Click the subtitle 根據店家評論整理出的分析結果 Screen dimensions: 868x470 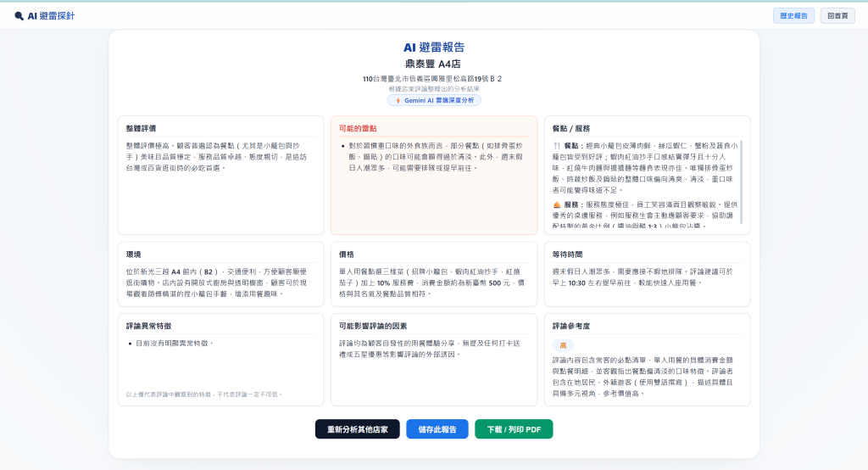434,89
